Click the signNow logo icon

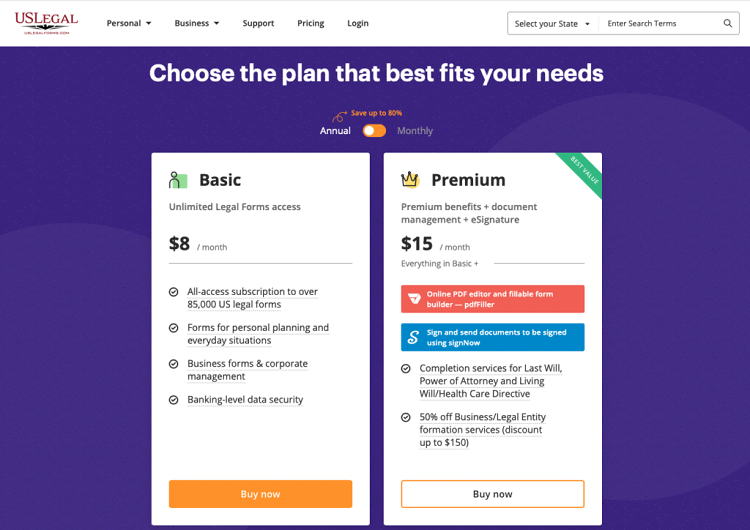click(x=413, y=337)
